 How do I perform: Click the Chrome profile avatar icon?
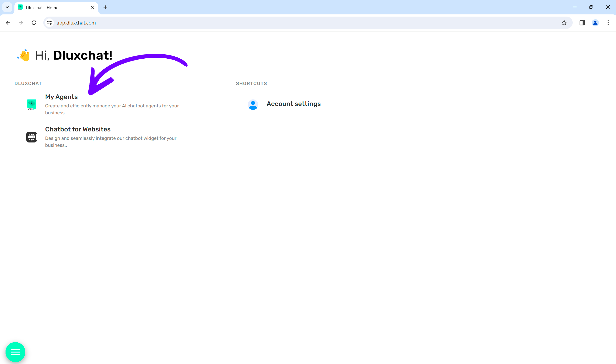point(595,23)
